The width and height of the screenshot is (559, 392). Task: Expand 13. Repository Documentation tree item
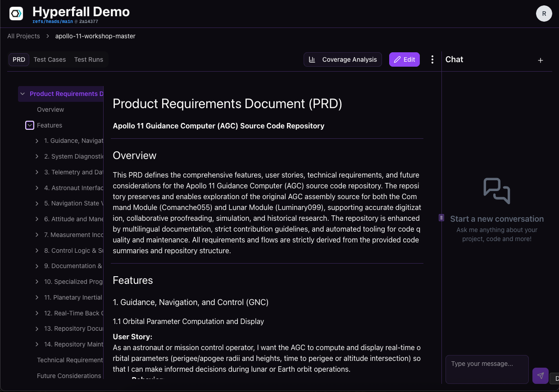click(x=37, y=329)
